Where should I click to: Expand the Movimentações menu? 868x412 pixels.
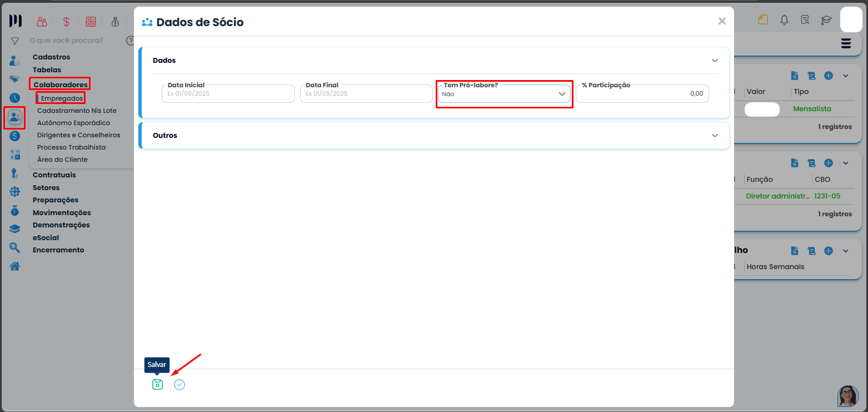(62, 212)
